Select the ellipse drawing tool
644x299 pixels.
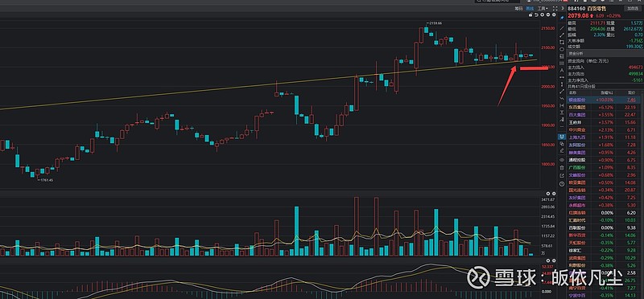pos(562,49)
